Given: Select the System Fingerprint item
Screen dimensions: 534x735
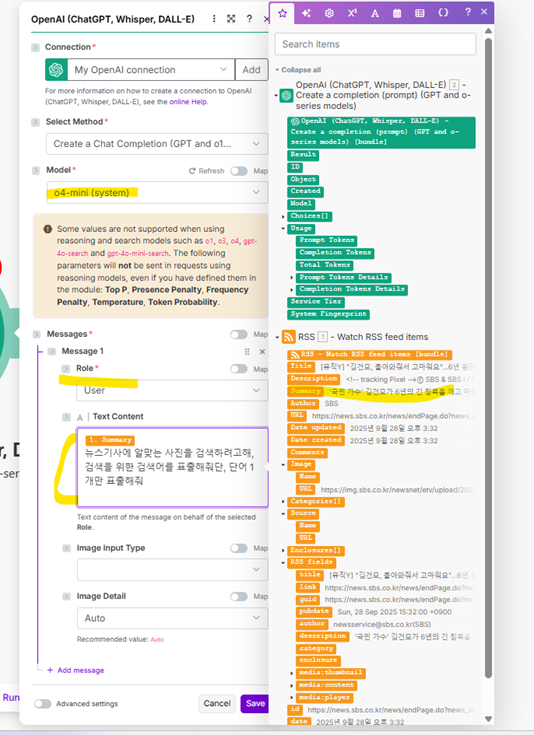Looking at the screenshot, I should (x=328, y=314).
